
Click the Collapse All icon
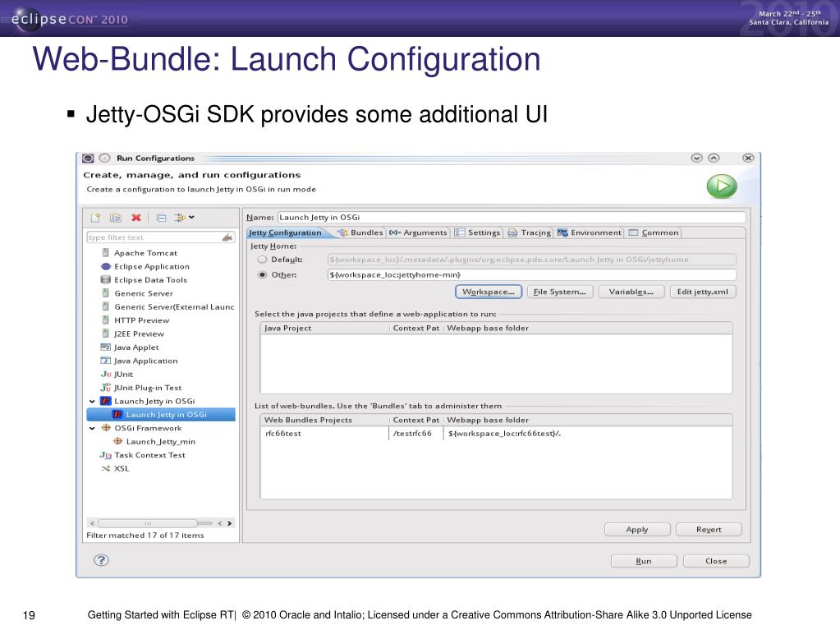coord(161,218)
